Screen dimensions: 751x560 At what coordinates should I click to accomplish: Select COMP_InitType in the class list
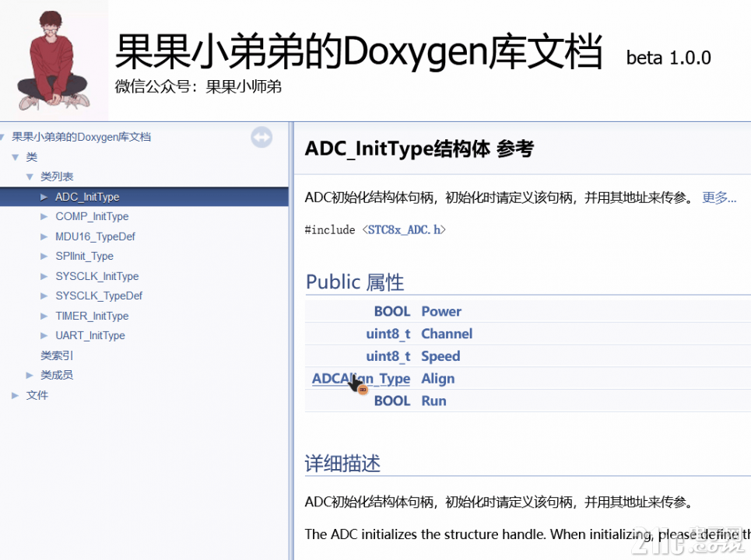92,216
